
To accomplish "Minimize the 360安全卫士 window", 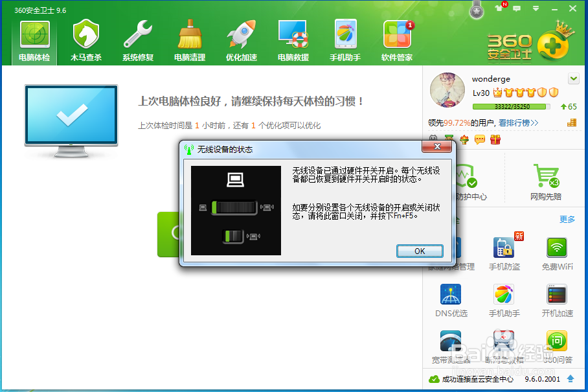I will 554,8.
